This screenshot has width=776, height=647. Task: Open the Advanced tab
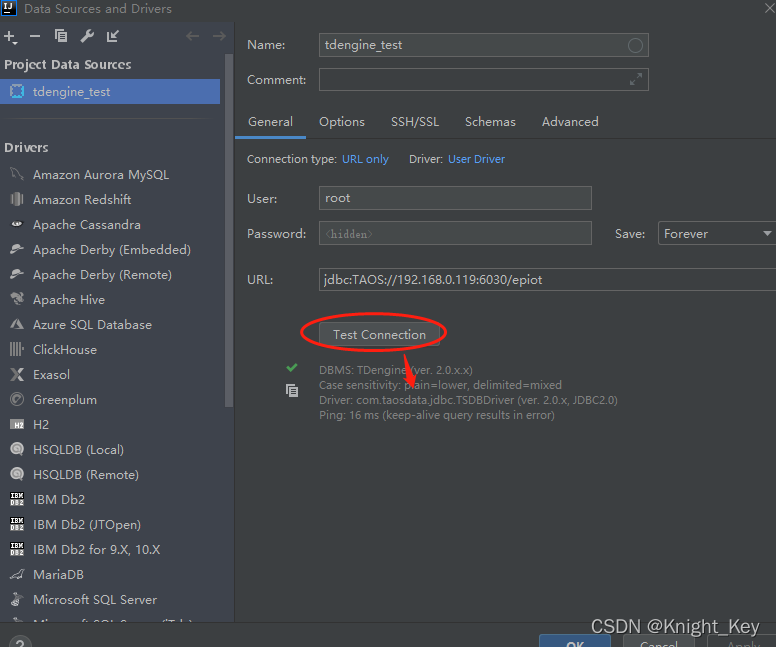pos(570,122)
